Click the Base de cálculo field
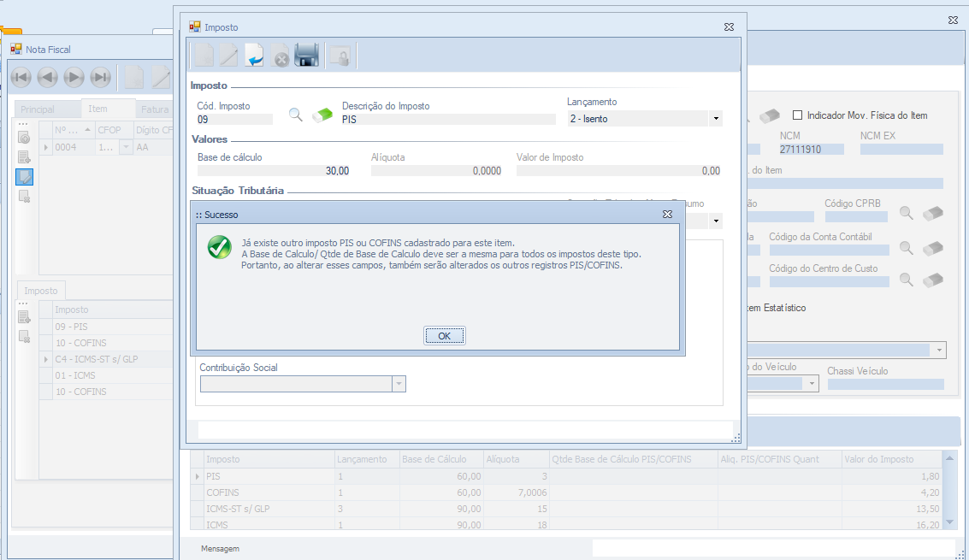 (x=274, y=171)
